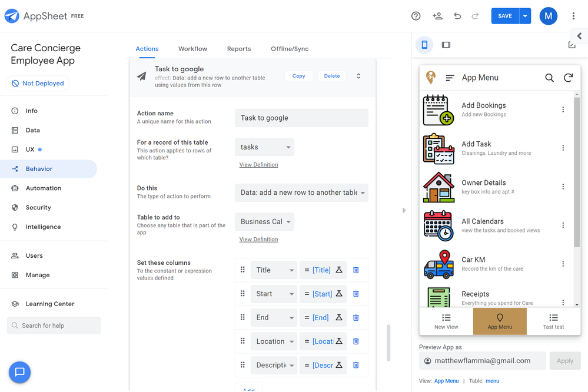Open Add Bookings row options dots
Screen dimensions: 588x392
[563, 109]
